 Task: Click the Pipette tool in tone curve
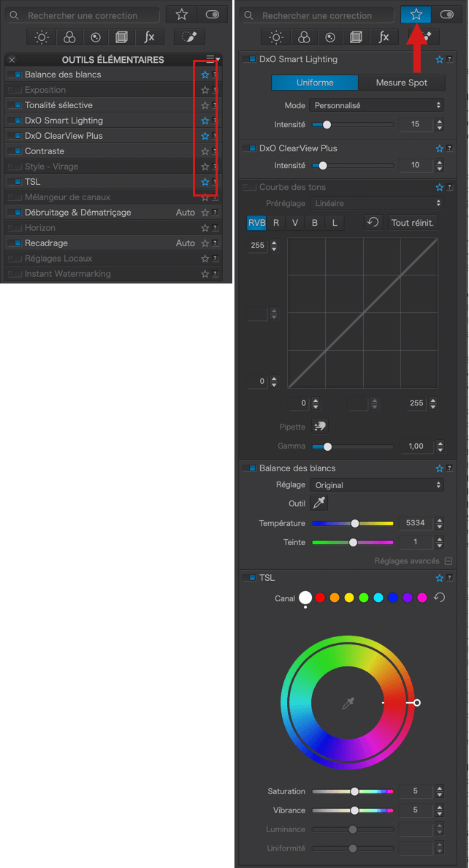(319, 426)
